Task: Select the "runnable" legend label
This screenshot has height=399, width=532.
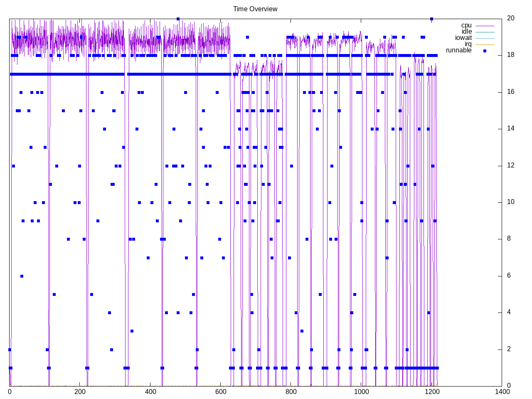Action: pos(458,50)
